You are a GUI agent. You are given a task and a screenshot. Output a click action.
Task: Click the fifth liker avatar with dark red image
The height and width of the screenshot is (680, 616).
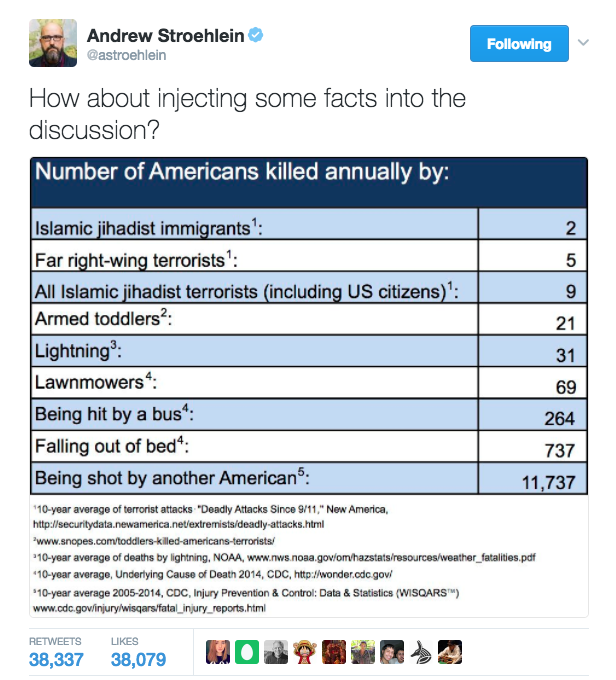(x=335, y=651)
